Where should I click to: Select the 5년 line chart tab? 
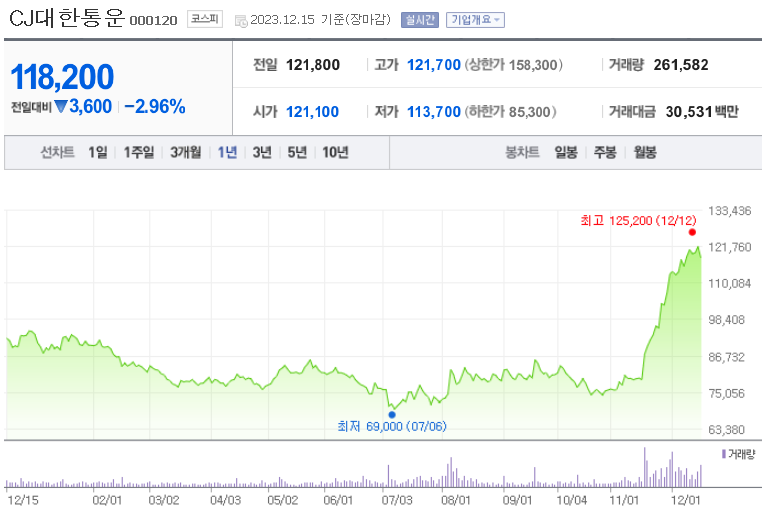tap(297, 153)
